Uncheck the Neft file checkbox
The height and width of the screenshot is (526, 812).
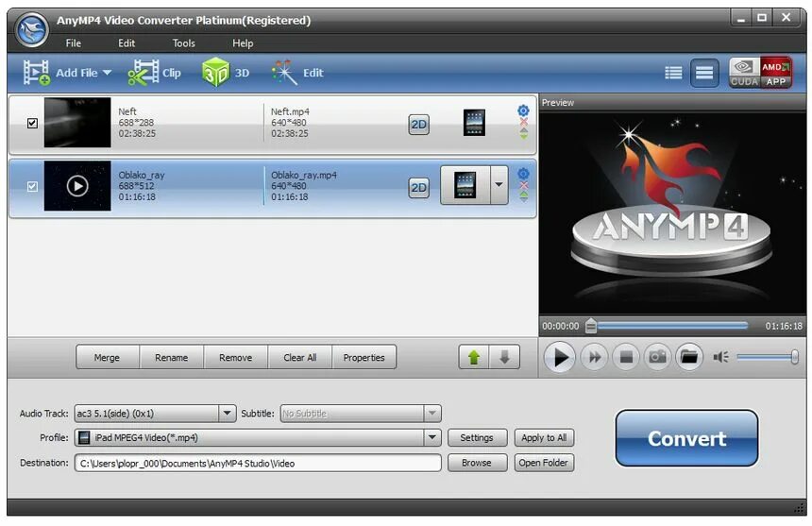coord(32,123)
